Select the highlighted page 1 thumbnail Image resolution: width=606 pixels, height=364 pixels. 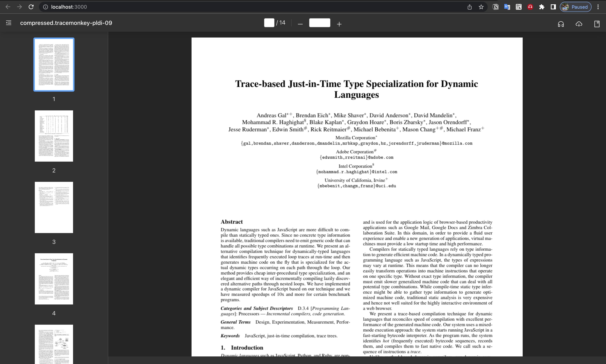click(54, 65)
